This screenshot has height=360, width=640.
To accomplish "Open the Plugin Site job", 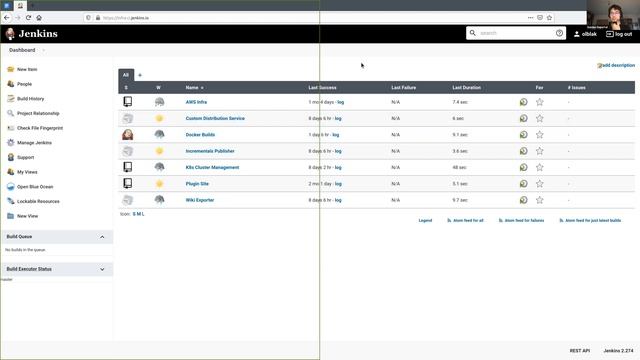I will 197,184.
